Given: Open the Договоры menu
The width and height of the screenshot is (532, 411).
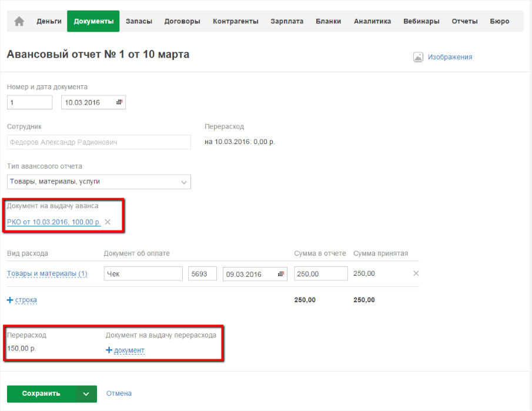Looking at the screenshot, I should (x=182, y=21).
